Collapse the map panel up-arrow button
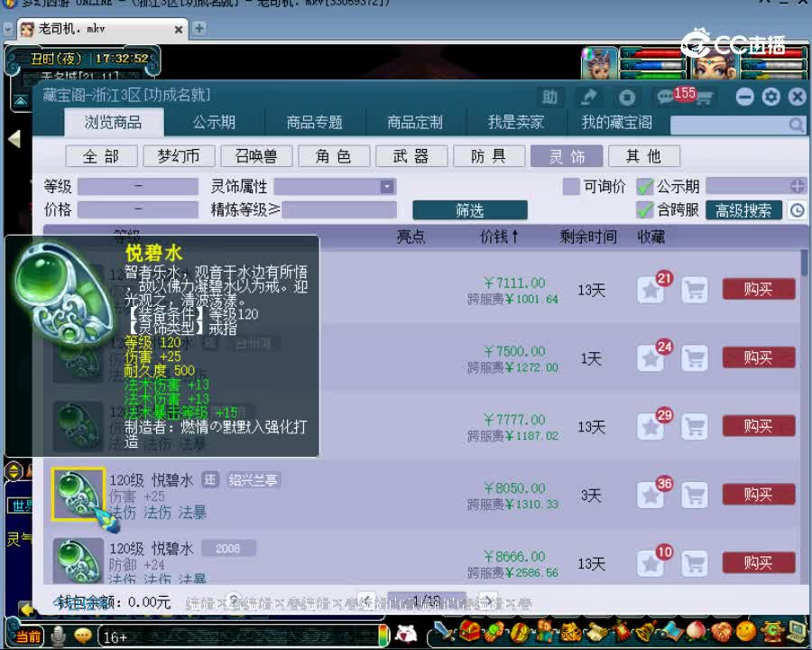Screen dimensions: 812x650 click(x=21, y=101)
